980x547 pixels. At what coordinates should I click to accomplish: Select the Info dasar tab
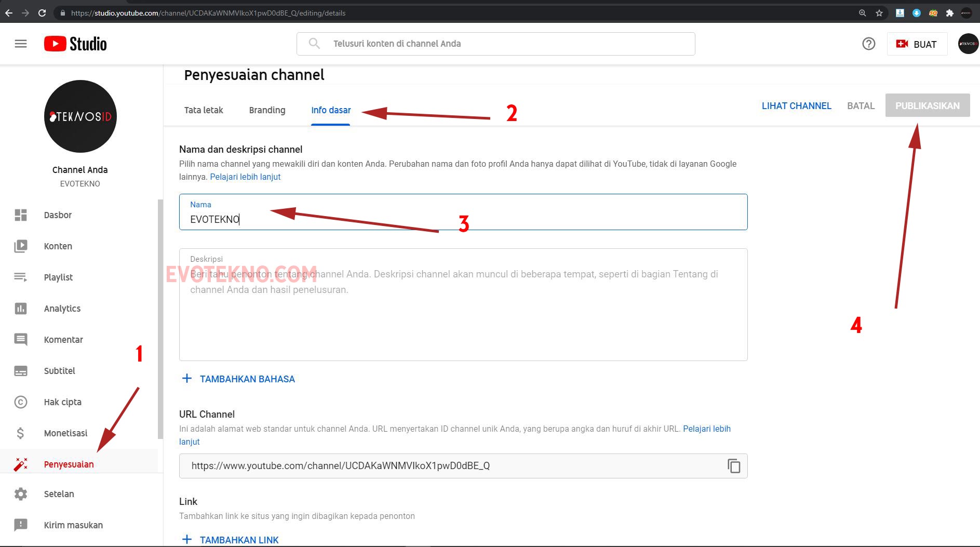coord(331,110)
